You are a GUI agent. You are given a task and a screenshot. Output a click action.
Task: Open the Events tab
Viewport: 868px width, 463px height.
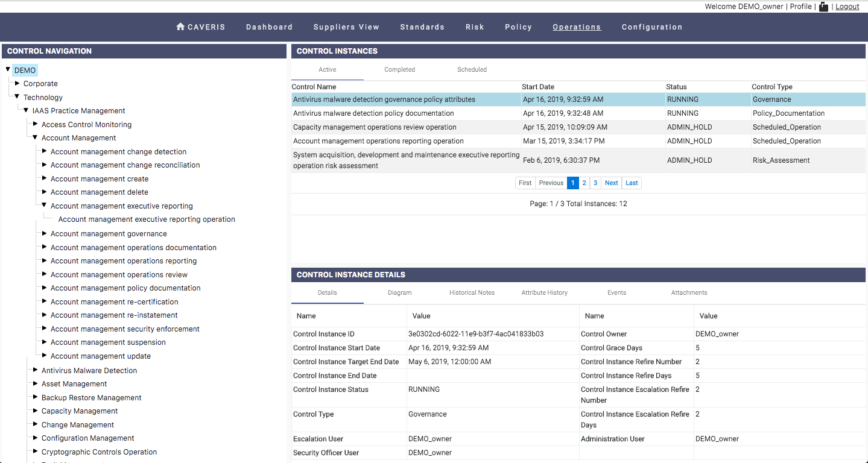click(616, 292)
